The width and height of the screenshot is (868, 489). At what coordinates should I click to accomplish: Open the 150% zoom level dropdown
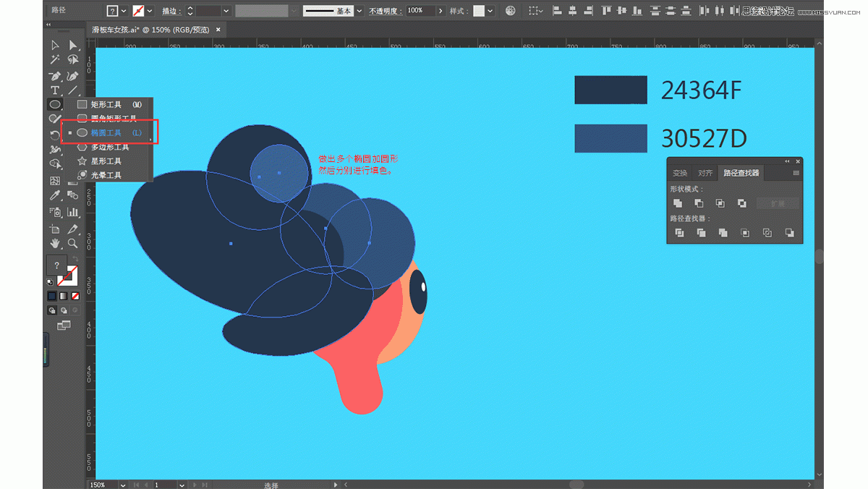click(123, 485)
